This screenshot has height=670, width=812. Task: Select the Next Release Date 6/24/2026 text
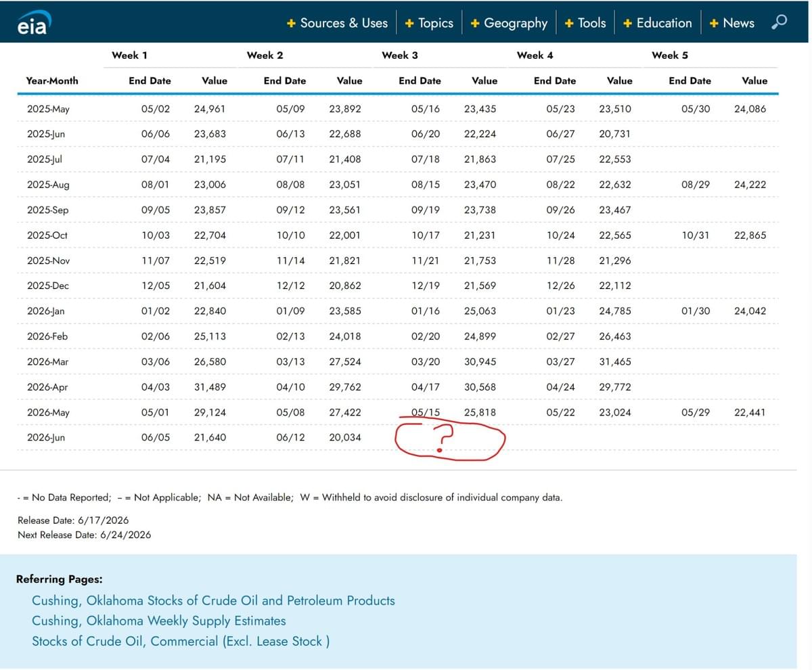(85, 535)
